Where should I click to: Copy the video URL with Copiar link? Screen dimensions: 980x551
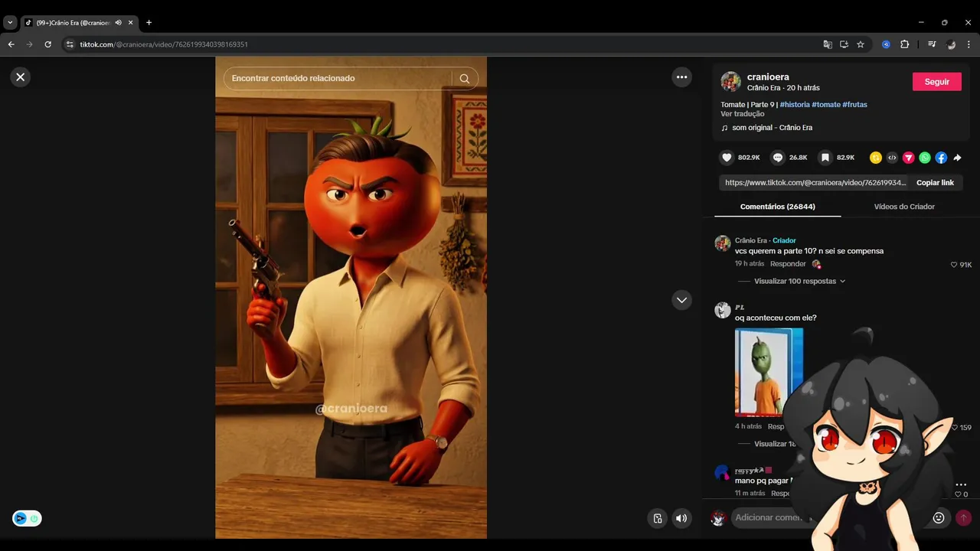[935, 183]
